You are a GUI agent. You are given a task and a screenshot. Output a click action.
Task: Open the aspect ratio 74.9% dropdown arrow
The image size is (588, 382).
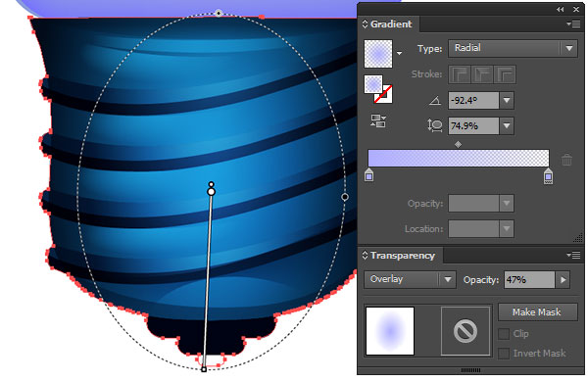pos(507,126)
